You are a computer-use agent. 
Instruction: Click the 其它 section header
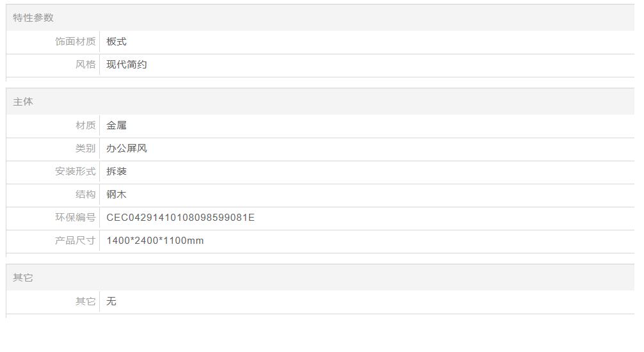coord(23,278)
